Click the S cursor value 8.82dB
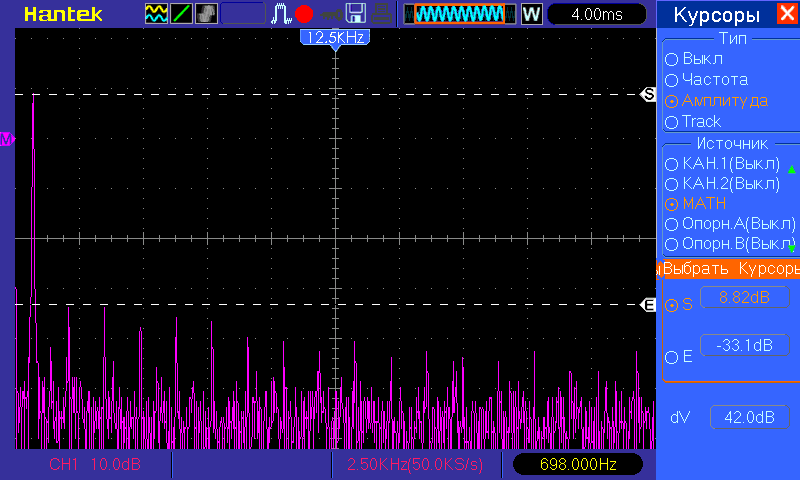 744,297
